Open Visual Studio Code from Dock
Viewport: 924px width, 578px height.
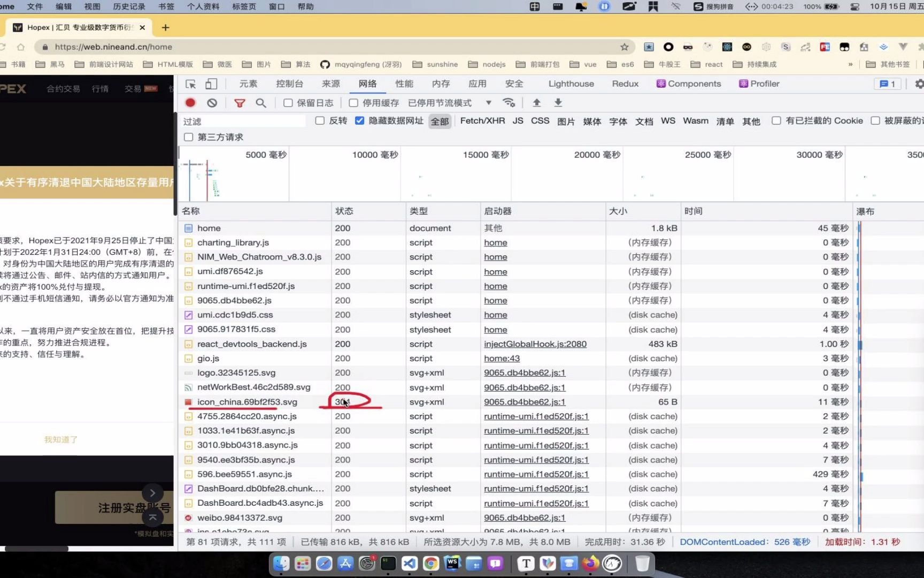click(x=410, y=563)
